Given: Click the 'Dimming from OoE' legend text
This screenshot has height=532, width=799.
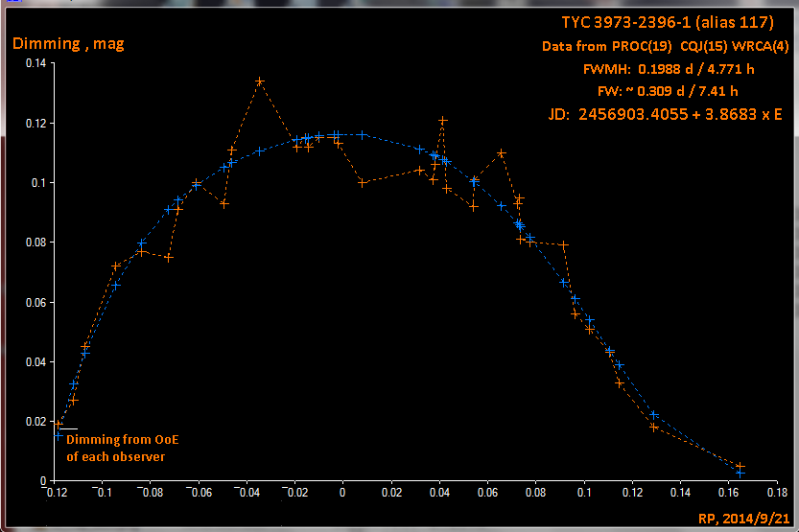Looking at the screenshot, I should click(x=123, y=440).
